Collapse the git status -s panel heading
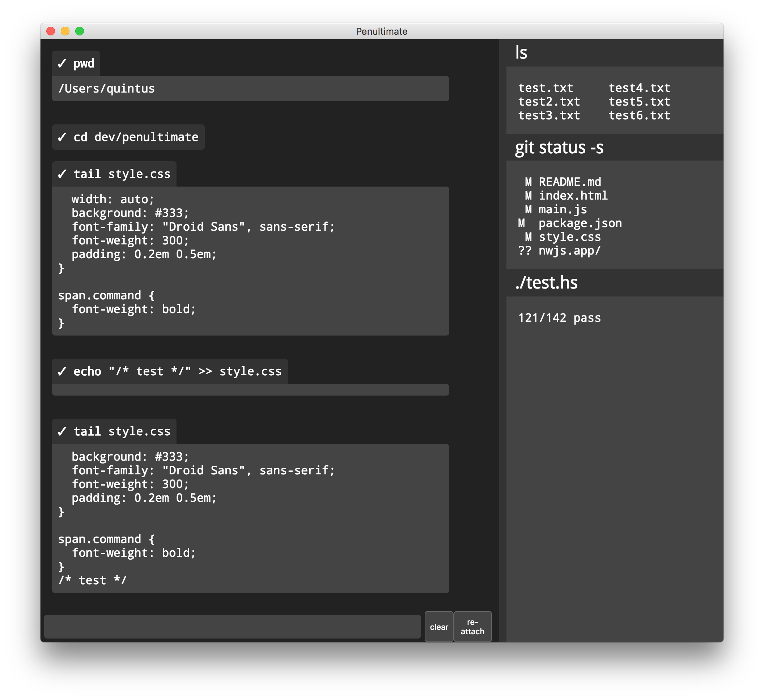This screenshot has width=764, height=700. coord(559,148)
